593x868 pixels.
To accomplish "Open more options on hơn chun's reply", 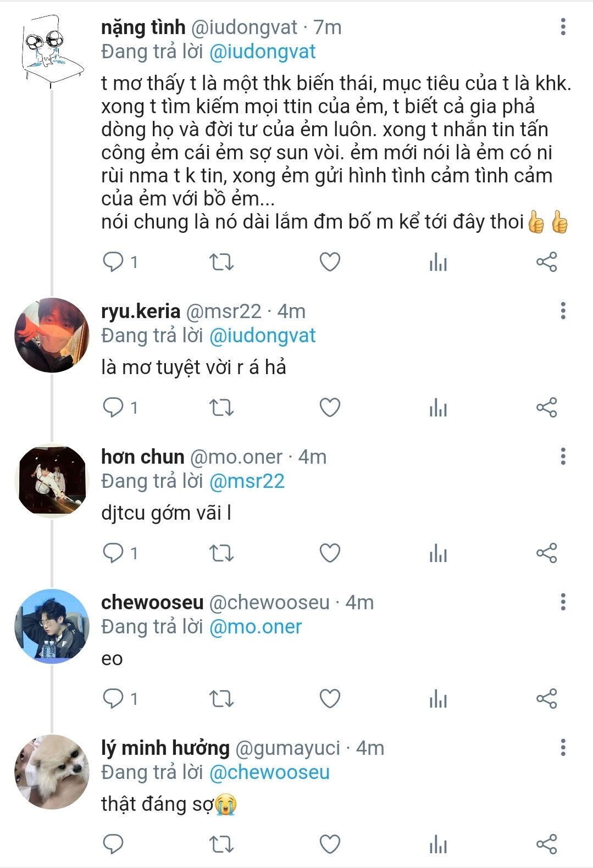I will pos(563,457).
